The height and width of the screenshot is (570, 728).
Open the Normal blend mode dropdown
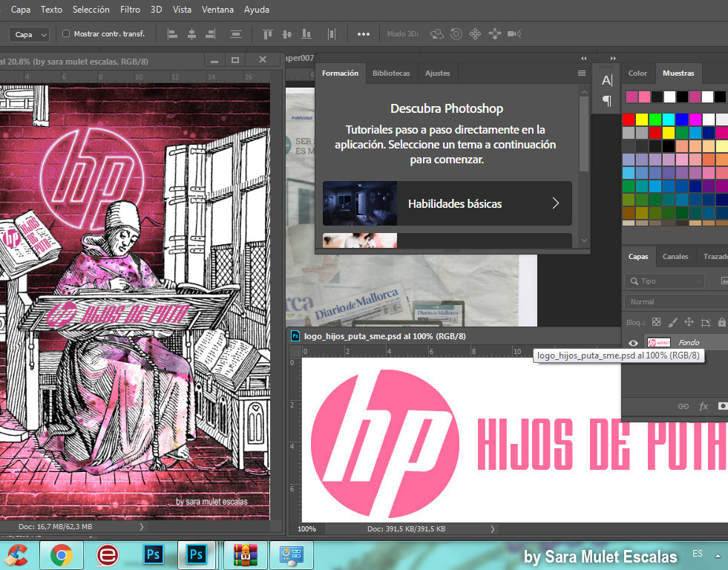point(676,302)
